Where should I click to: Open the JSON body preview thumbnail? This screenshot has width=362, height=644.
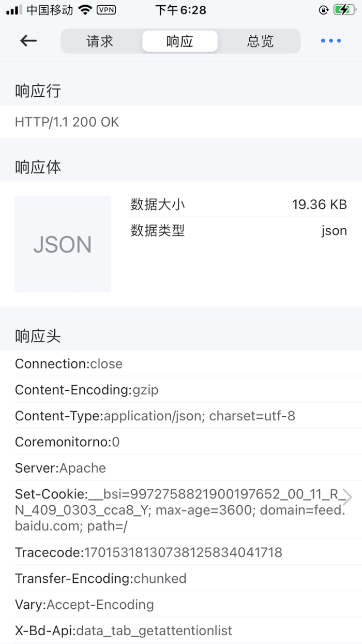pyautogui.click(x=62, y=244)
